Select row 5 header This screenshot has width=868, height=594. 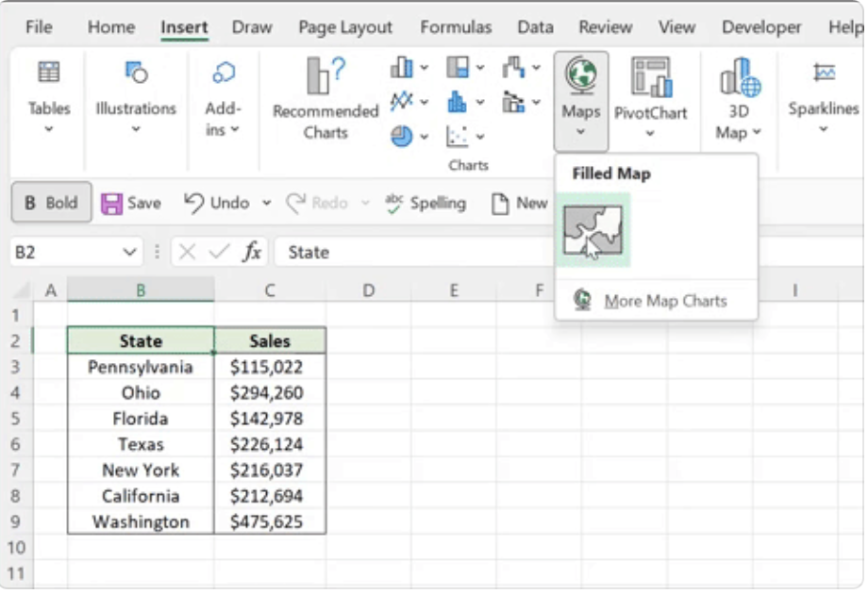[15, 418]
